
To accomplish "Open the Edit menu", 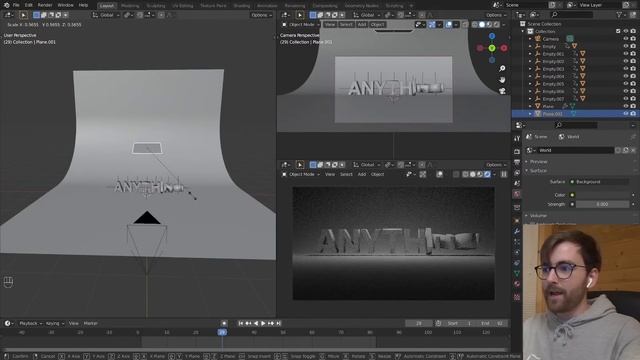I will pos(29,5).
